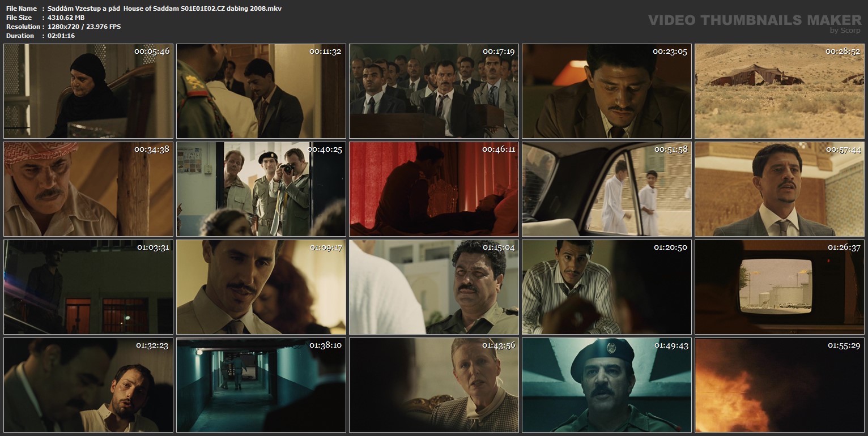Click the photographer thumbnail at 00:40:25

[261, 189]
